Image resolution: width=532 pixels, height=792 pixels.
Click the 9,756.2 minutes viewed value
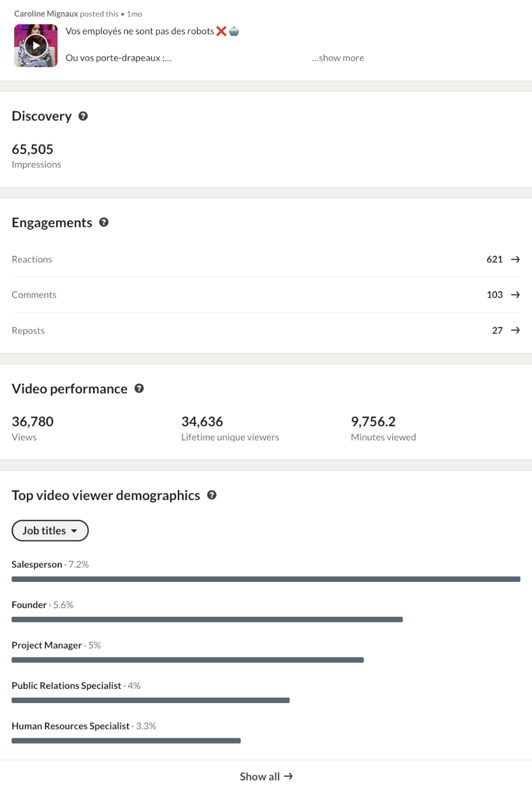coord(373,422)
